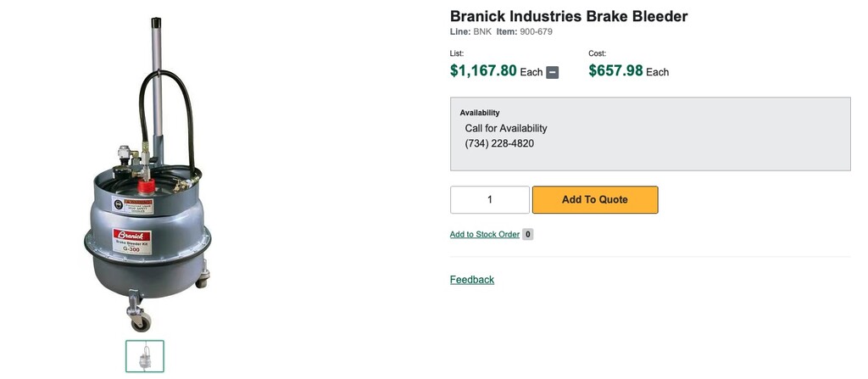Click the caster wheel in the product photo

[139, 320]
